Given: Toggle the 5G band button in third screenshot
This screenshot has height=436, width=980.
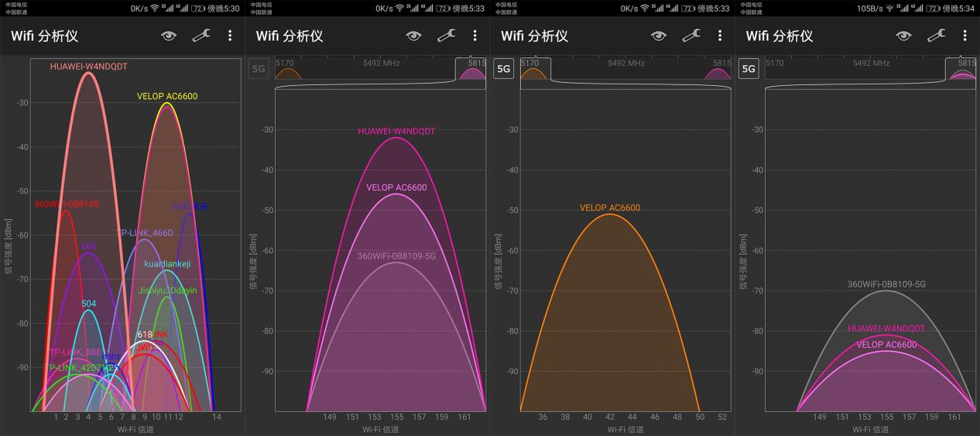Looking at the screenshot, I should coord(504,68).
